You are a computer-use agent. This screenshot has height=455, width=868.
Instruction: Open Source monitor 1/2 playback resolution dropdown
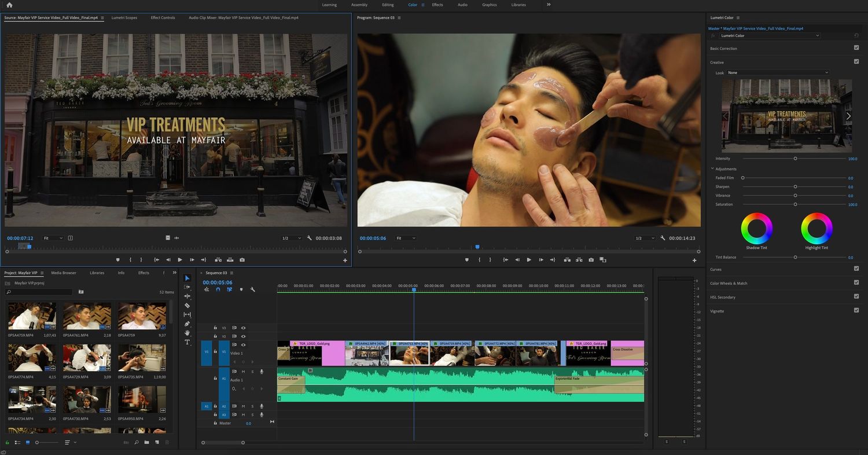click(291, 238)
